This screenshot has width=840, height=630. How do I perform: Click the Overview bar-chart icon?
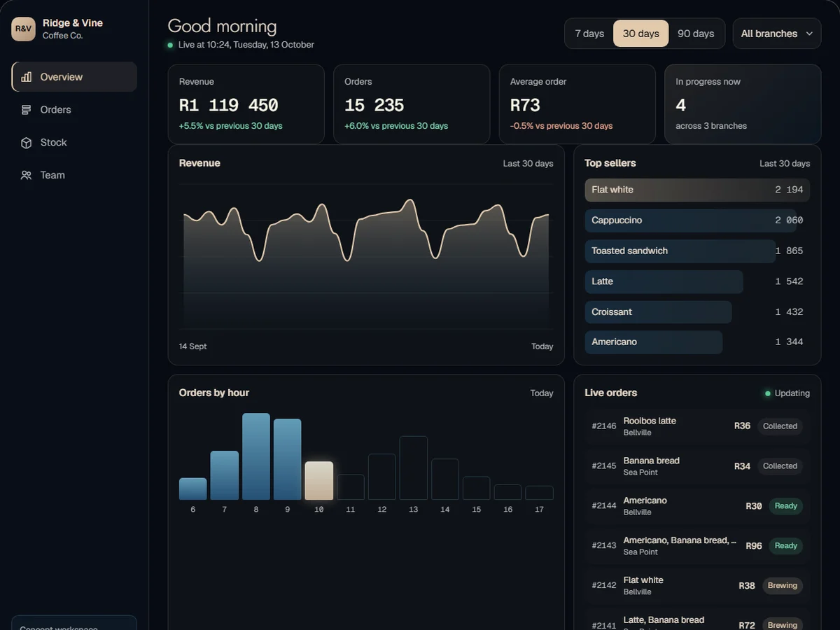click(27, 77)
